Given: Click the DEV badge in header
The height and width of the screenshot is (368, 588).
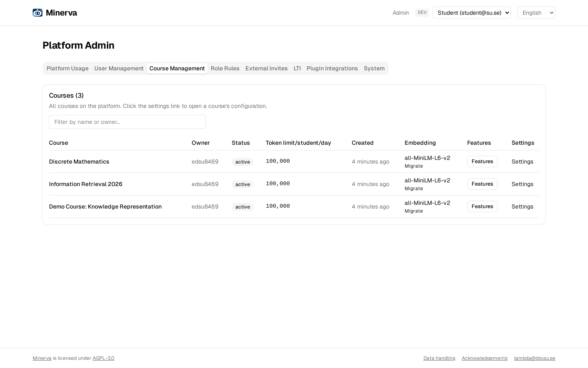Looking at the screenshot, I should (422, 13).
